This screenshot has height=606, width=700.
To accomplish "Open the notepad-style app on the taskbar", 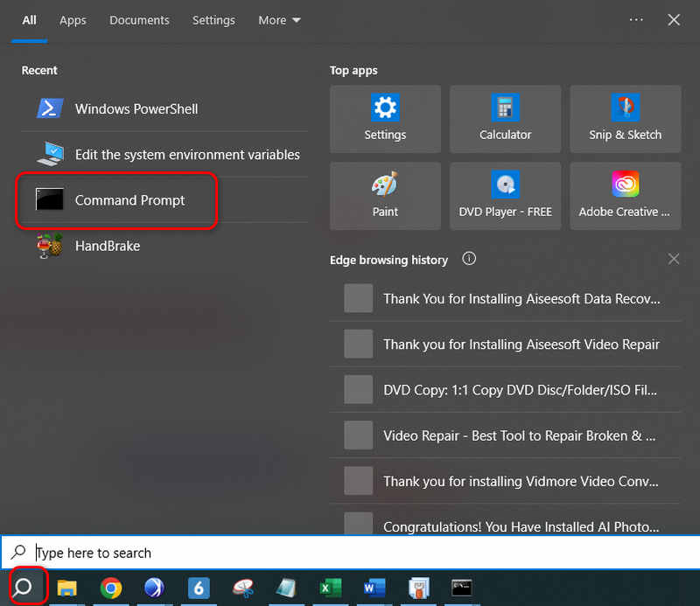I will [287, 588].
